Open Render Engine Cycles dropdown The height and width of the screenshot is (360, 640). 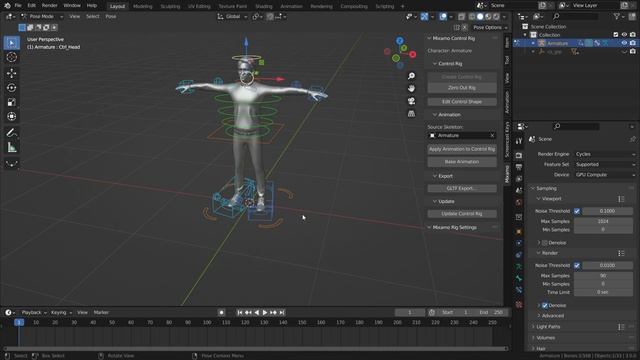pos(605,154)
